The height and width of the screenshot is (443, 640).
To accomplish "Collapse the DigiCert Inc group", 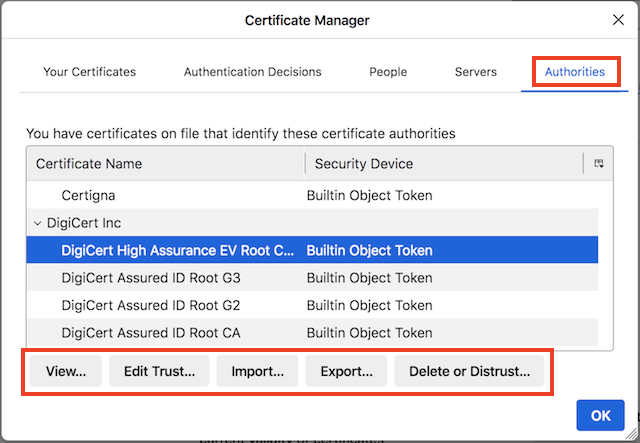I will click(x=38, y=223).
